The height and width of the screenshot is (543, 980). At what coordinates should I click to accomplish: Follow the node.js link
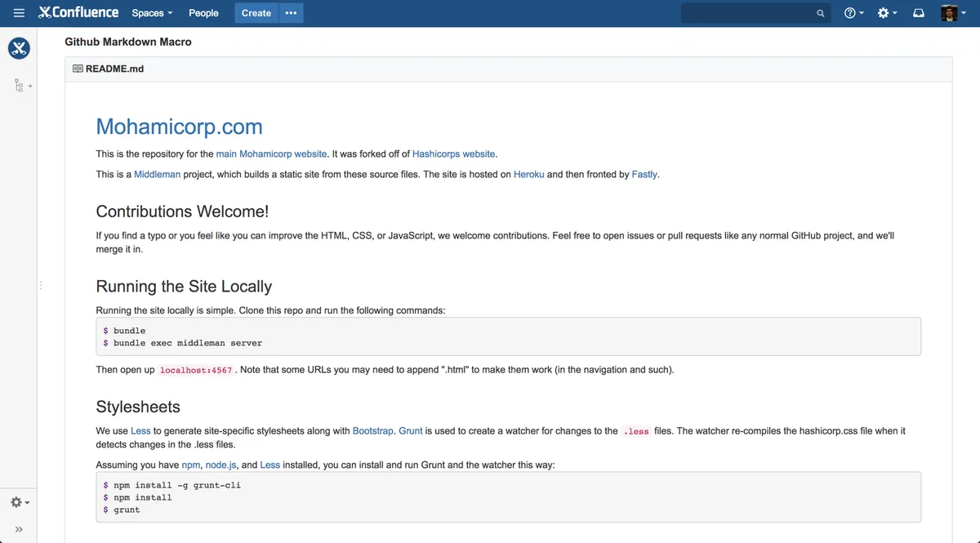tap(221, 465)
